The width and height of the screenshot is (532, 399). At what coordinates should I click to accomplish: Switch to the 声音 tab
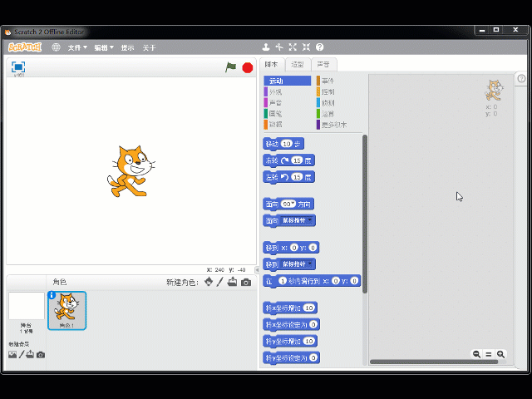[323, 65]
